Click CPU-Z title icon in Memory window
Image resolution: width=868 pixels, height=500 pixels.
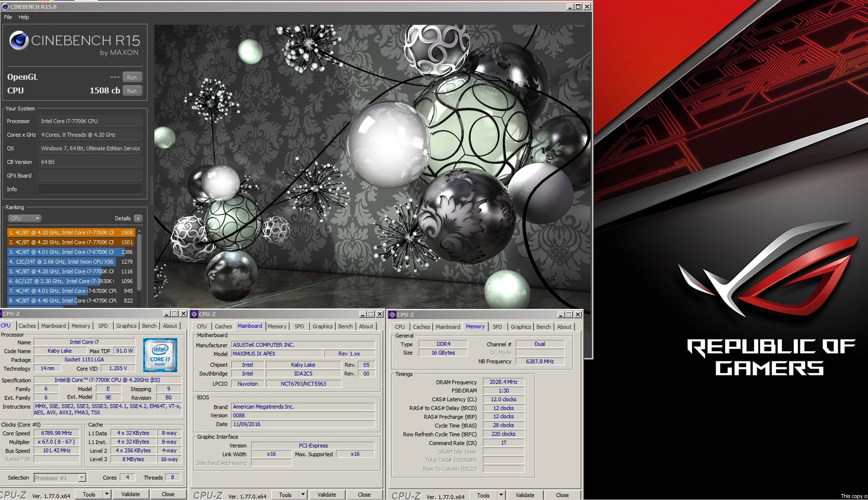[392, 315]
